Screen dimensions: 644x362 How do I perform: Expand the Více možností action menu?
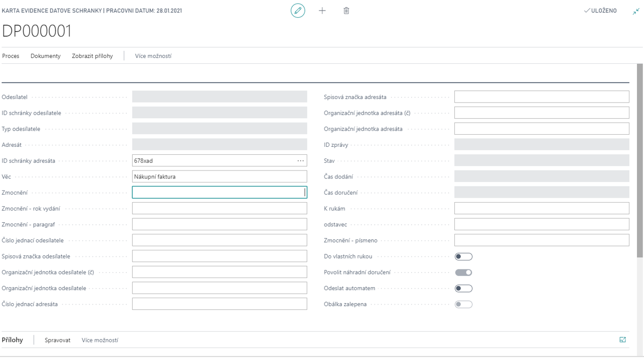153,56
